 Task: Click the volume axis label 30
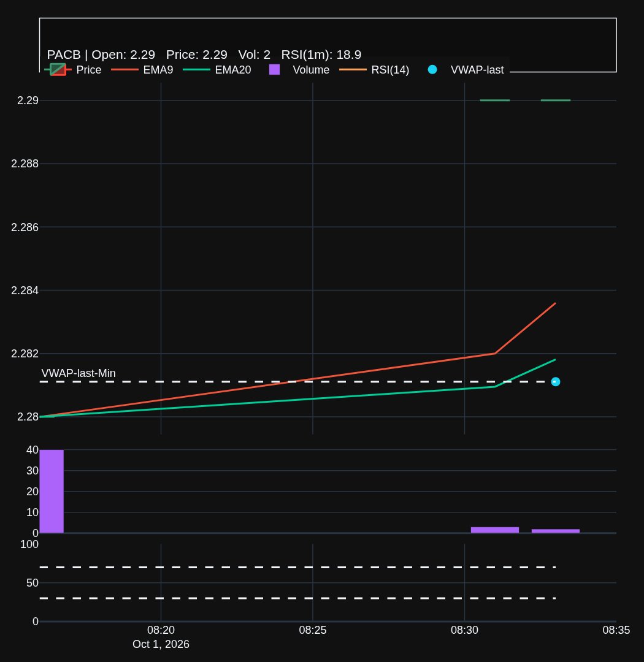click(33, 470)
